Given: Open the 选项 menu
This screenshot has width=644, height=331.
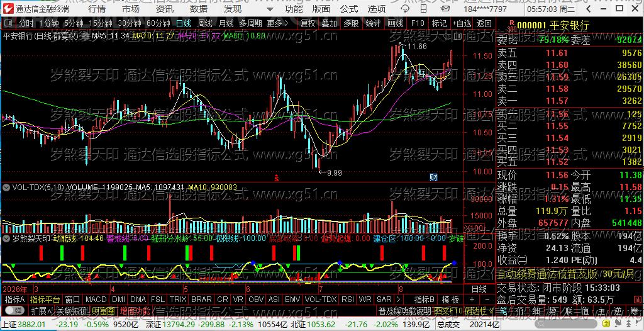Looking at the screenshot, I should [x=377, y=9].
